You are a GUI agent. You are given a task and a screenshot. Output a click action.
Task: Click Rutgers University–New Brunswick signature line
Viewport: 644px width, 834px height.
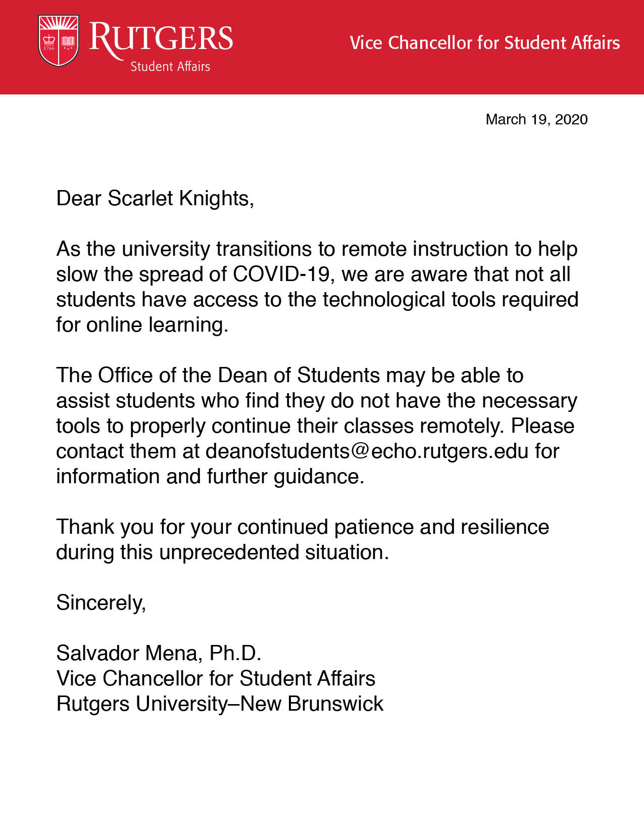pos(220,704)
